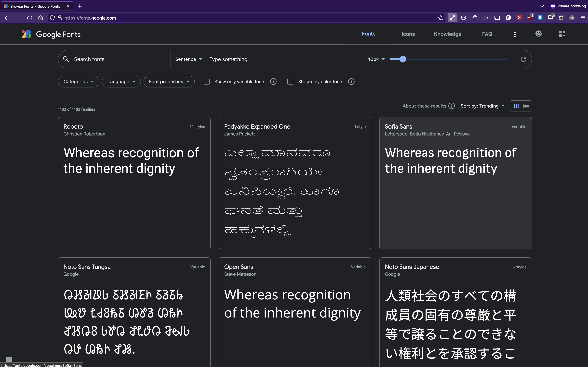Open variable fonts info icon
The height and width of the screenshot is (367, 588).
[273, 82]
